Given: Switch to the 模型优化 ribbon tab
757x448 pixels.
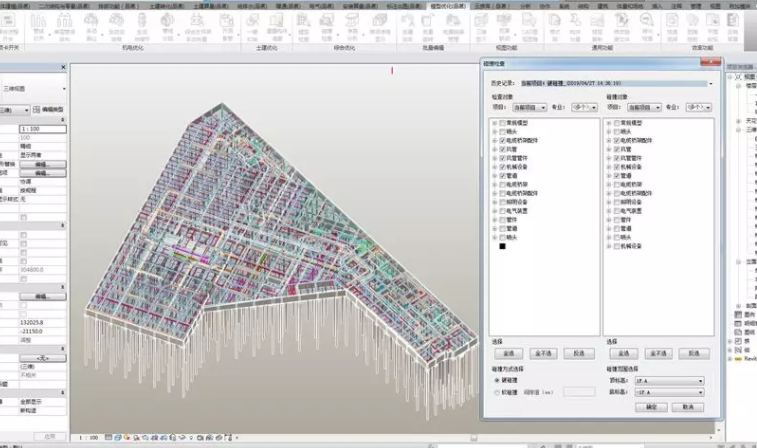Looking at the screenshot, I should coord(448,6).
